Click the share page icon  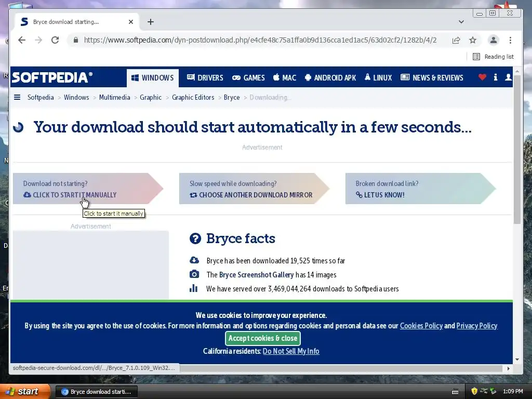[x=456, y=40]
